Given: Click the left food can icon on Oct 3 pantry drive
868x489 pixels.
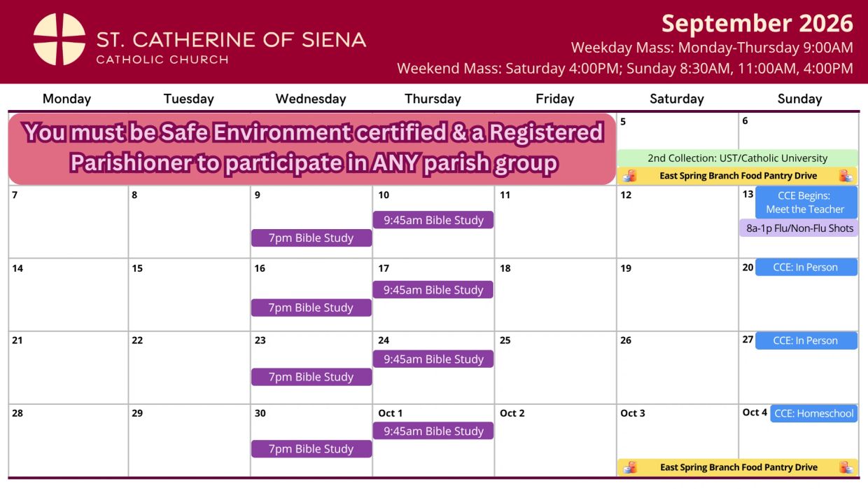Looking at the screenshot, I should (x=630, y=467).
